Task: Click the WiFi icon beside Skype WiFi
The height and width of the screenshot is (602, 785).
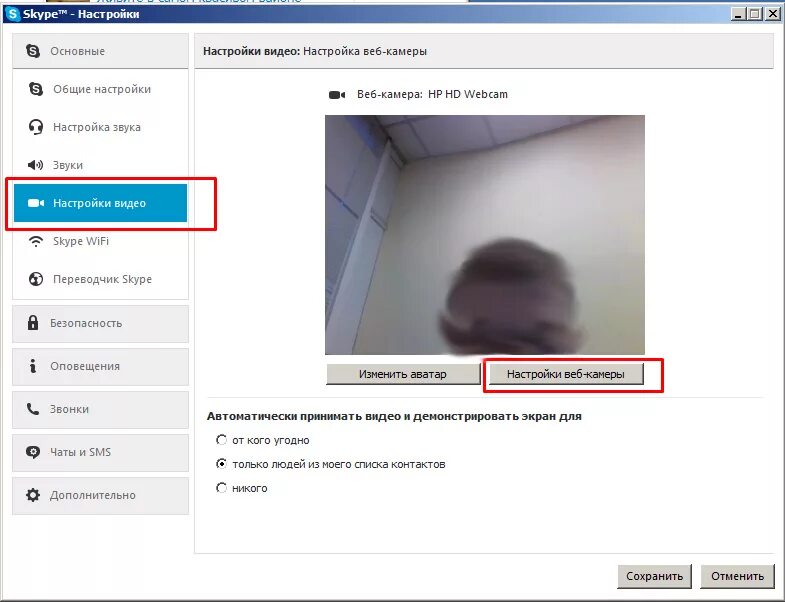Action: click(x=36, y=241)
